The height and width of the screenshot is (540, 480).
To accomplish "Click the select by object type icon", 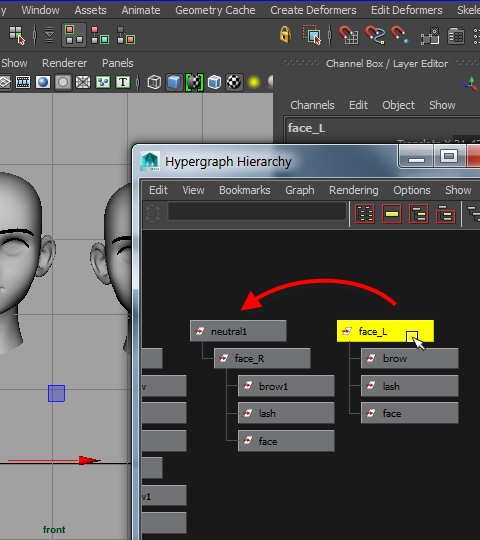I will click(x=100, y=35).
